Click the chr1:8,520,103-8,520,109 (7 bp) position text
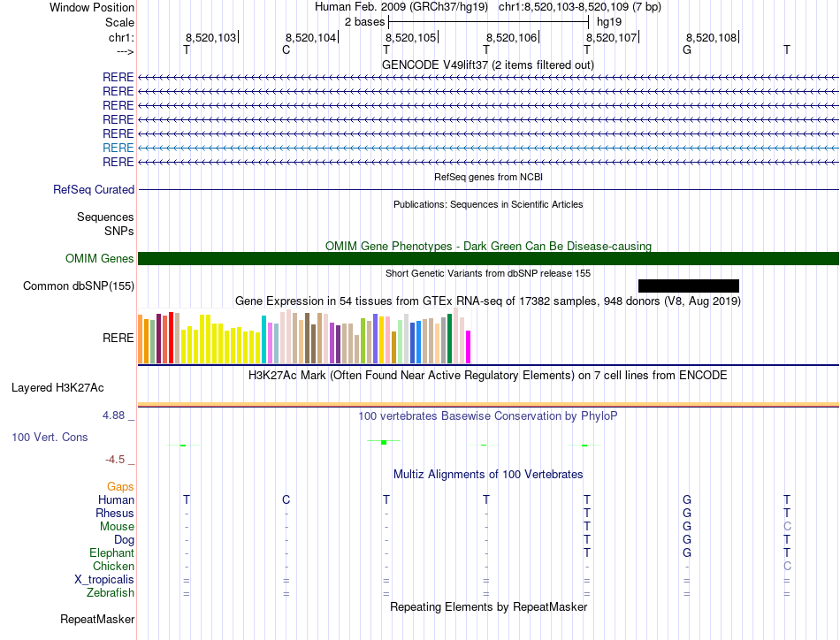Image resolution: width=840 pixels, height=640 pixels. [580, 7]
